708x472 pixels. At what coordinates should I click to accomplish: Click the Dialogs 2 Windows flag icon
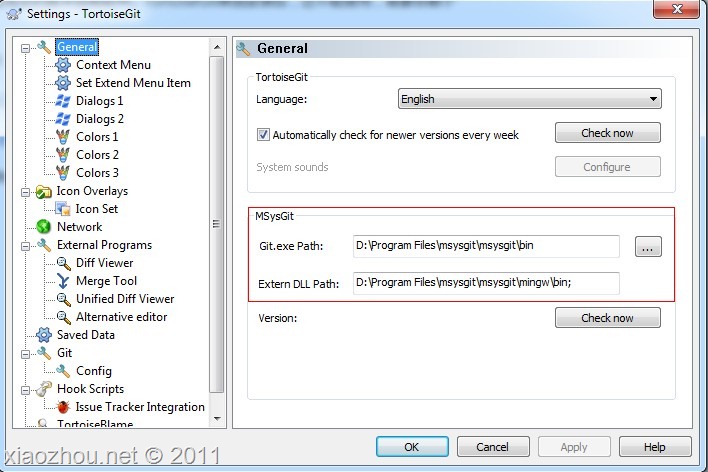click(63, 119)
